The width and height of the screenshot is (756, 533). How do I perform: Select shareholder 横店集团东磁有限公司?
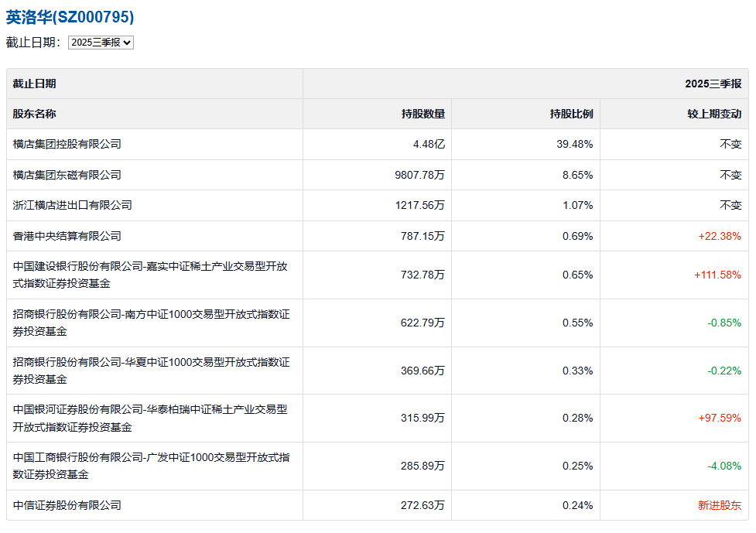coord(67,175)
